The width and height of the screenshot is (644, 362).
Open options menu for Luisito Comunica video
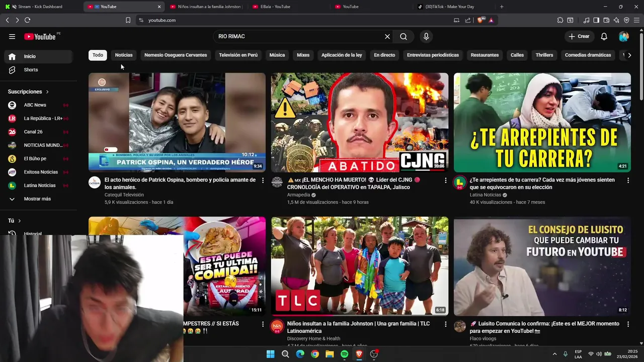pos(628,324)
